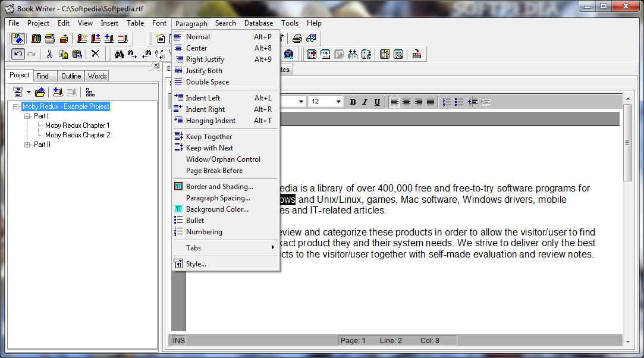Click the Find Previous binoculars icon
The width and height of the screenshot is (644, 358).
pos(147,54)
